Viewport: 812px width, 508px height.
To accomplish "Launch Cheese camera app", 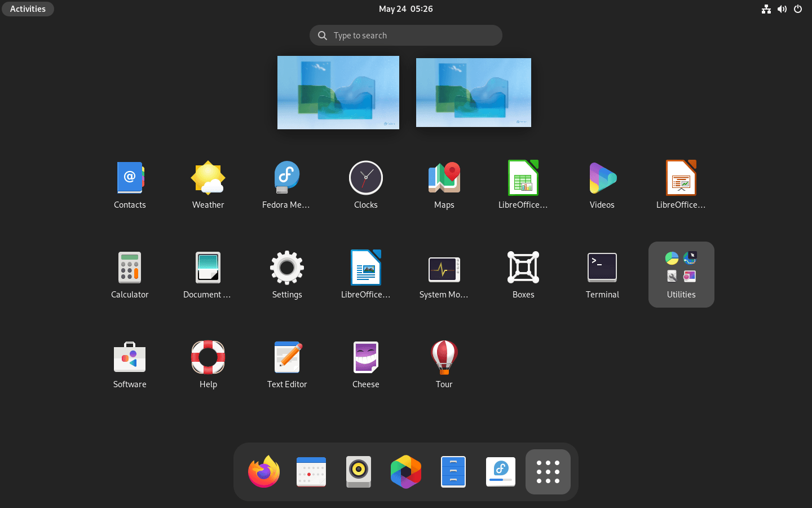I will point(365,357).
